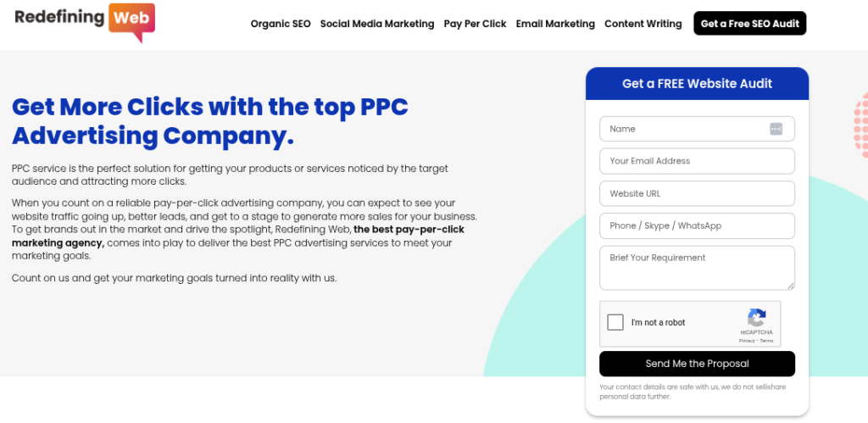Image resolution: width=868 pixels, height=423 pixels.
Task: Click into Your Email Address field
Action: click(x=697, y=161)
